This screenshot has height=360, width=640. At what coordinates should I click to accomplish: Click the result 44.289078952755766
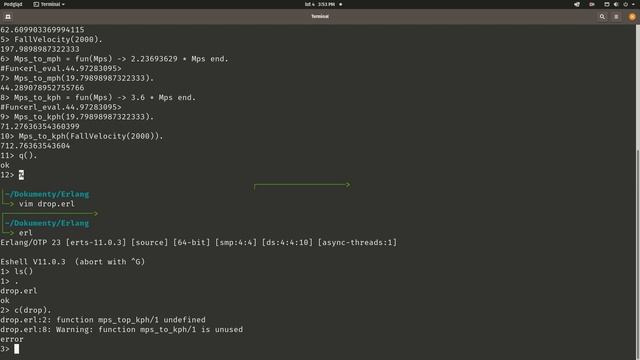42,88
